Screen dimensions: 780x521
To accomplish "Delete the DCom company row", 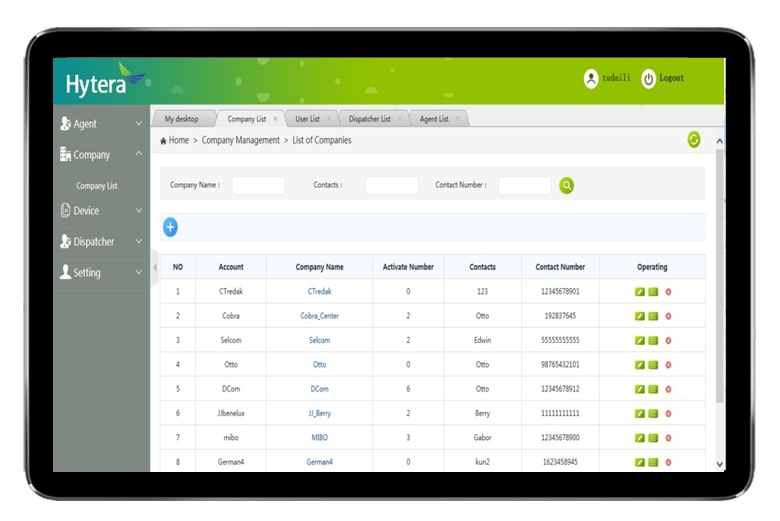I will 668,389.
